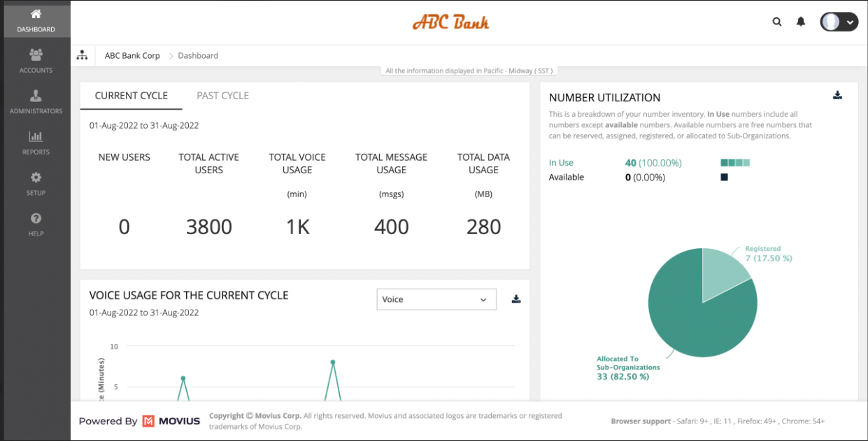This screenshot has height=441, width=868.
Task: Click the Dashboard breadcrumb link
Action: coord(198,56)
